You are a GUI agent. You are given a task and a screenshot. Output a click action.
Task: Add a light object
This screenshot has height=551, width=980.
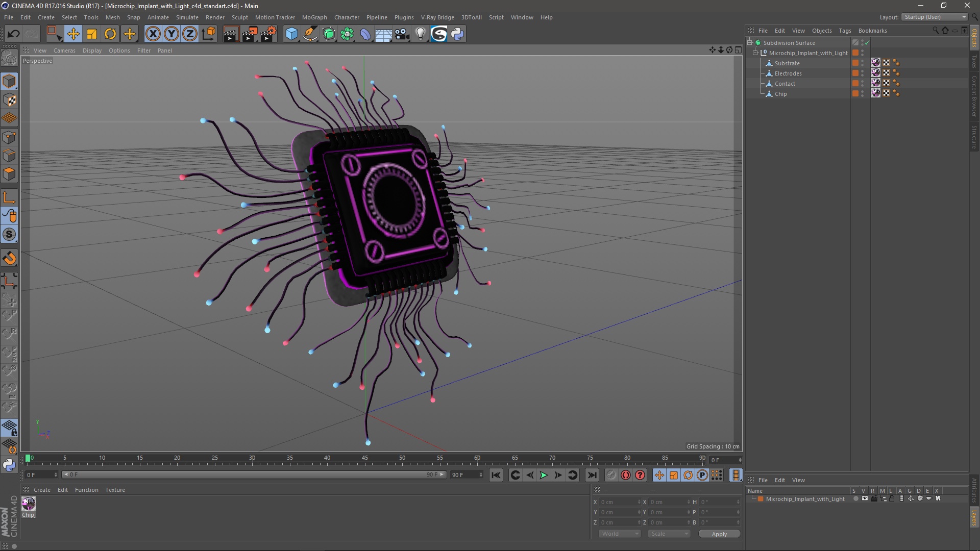click(x=420, y=34)
